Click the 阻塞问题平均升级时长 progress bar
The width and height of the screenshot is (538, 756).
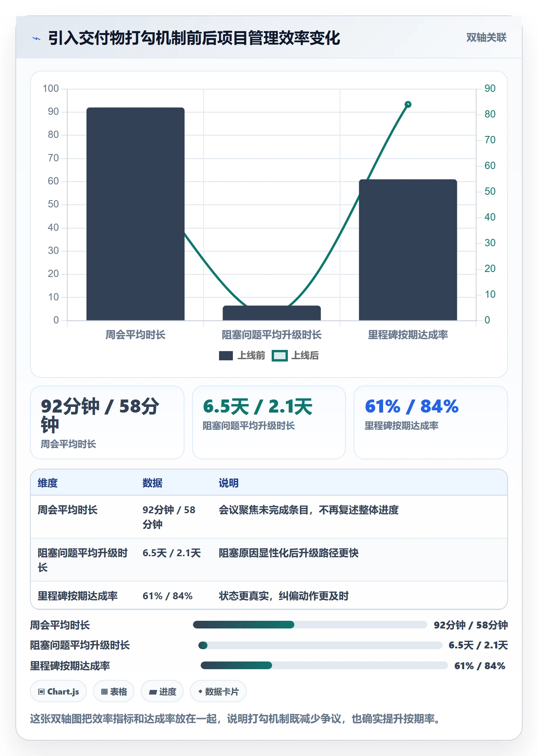coord(320,645)
